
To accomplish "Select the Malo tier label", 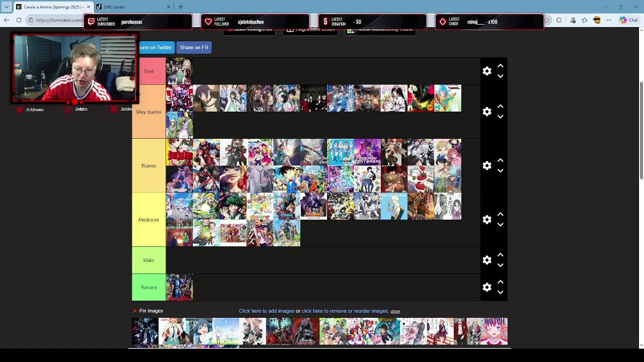I will pos(149,260).
